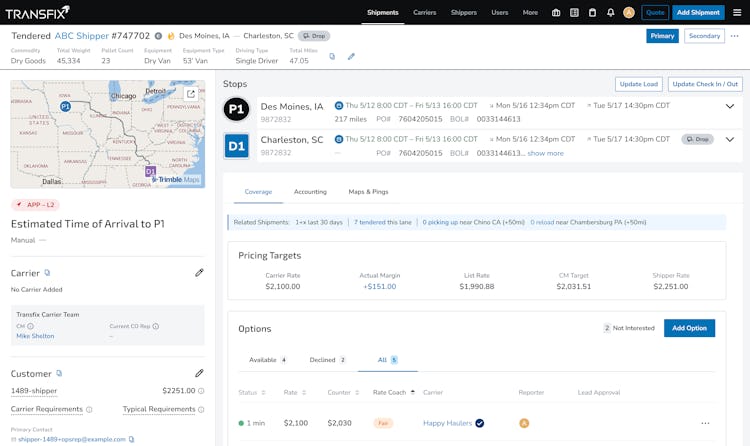Screen dimensions: 750x446
Task: Select the Coverage tab
Action: pyautogui.click(x=258, y=191)
